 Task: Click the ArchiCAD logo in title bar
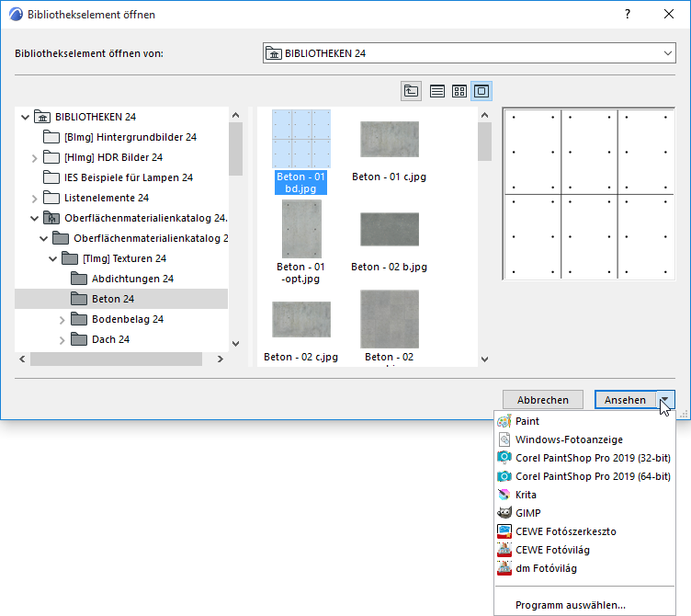click(x=16, y=15)
